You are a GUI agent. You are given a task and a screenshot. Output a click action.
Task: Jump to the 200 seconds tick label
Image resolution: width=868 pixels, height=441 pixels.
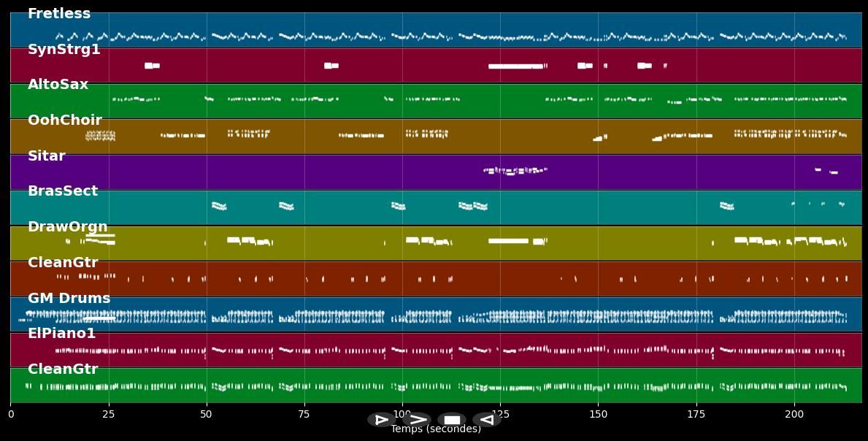(x=794, y=414)
